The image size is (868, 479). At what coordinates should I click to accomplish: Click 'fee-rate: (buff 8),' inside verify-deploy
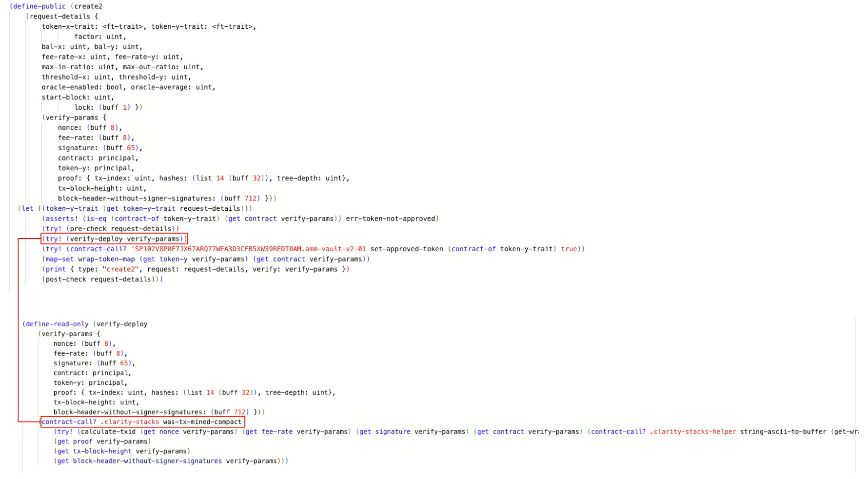click(90, 353)
